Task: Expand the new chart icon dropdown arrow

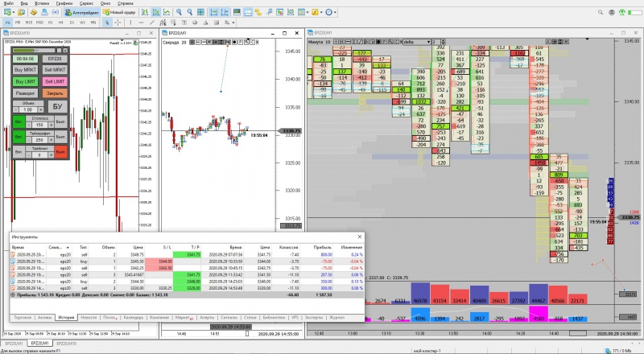Action: tap(13, 12)
